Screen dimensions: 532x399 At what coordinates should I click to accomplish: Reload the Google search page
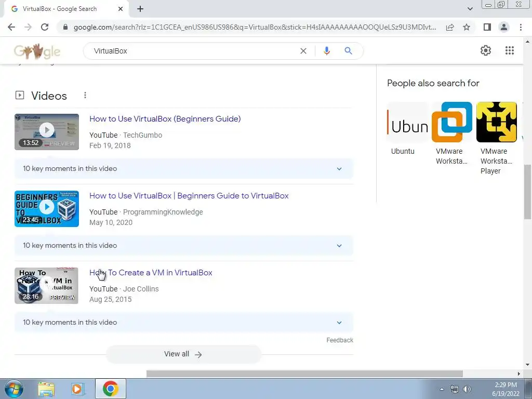click(x=45, y=27)
